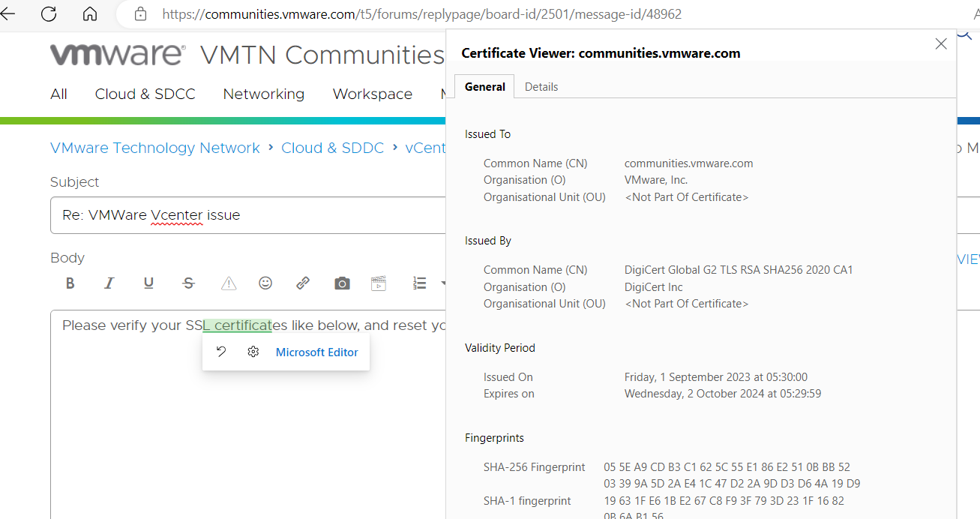Open Microsoft Editor
The image size is (980, 519).
click(316, 351)
